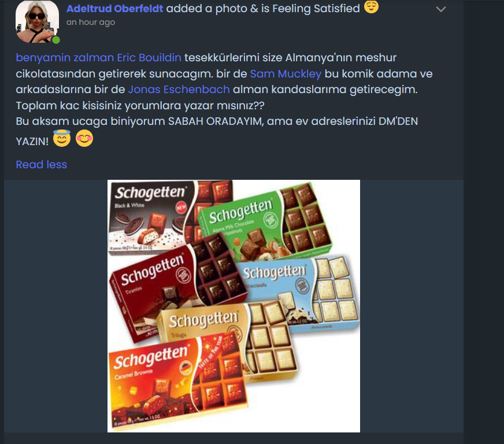
Task: Click the angel halo emoji
Action: [62, 138]
